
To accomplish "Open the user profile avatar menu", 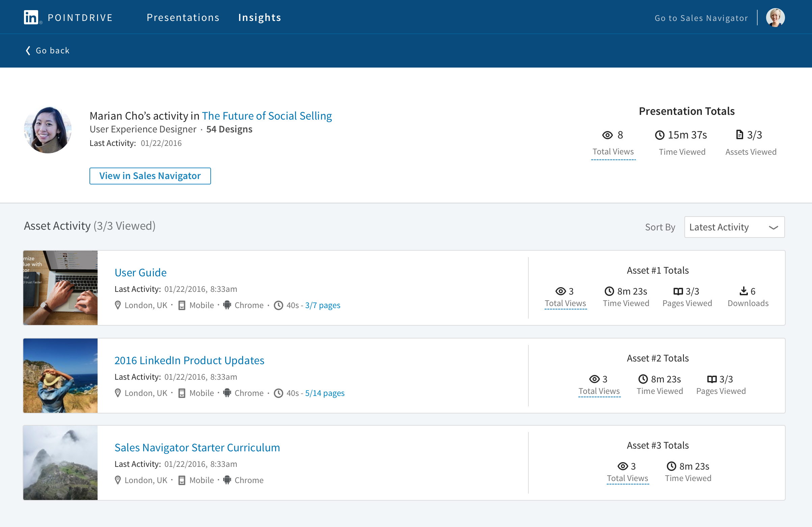I will (775, 18).
